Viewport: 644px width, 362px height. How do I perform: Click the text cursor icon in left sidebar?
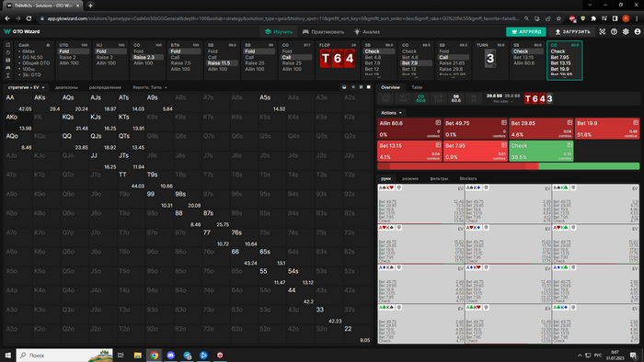point(7,75)
